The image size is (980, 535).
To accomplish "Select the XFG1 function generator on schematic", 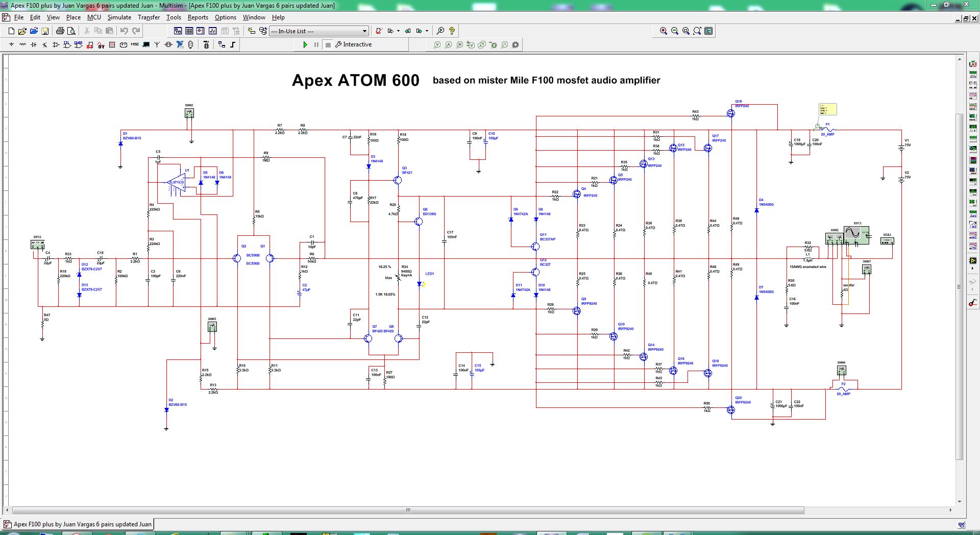I will 37,245.
